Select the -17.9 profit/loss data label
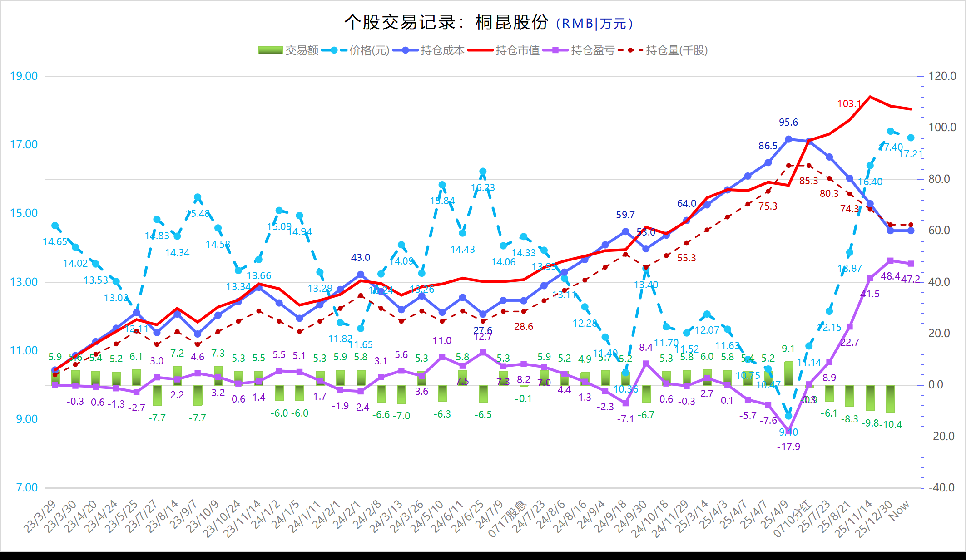Viewport: 966px width, 560px height. pyautogui.click(x=788, y=447)
